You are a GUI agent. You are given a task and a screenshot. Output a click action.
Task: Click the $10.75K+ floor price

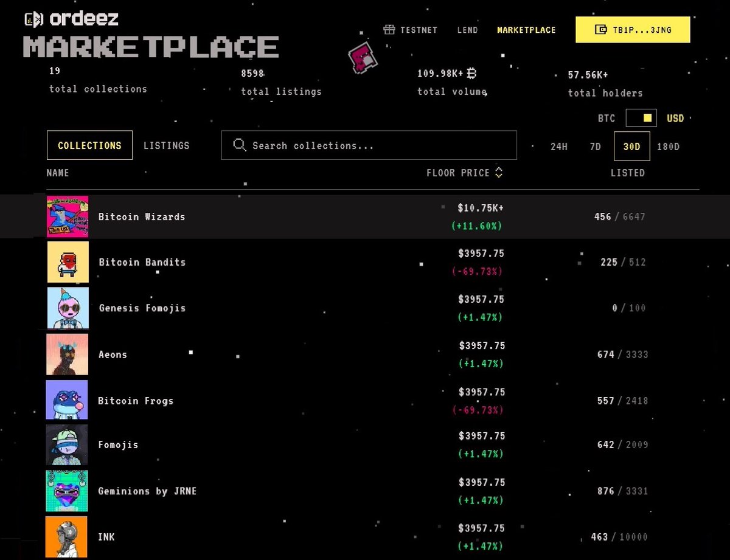pos(481,208)
